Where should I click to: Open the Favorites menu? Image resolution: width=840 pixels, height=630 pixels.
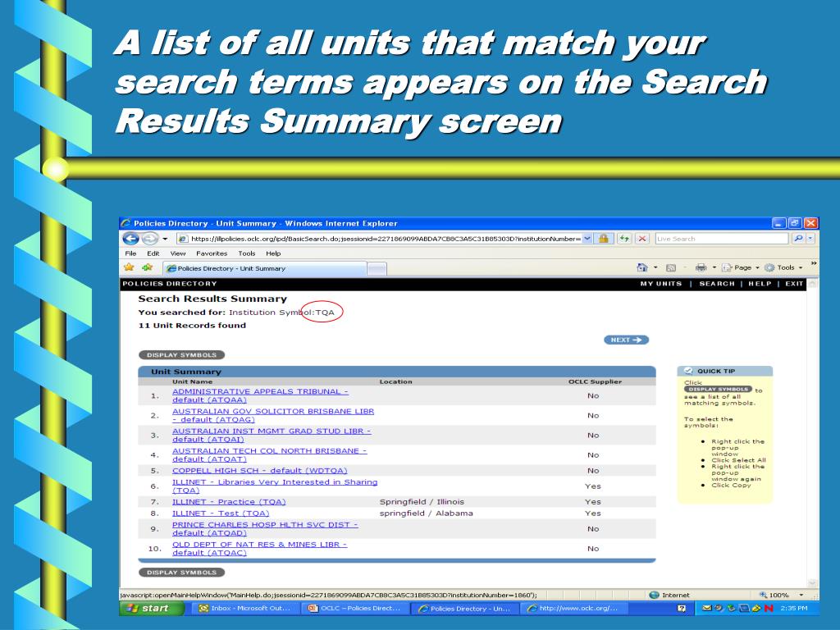[212, 253]
